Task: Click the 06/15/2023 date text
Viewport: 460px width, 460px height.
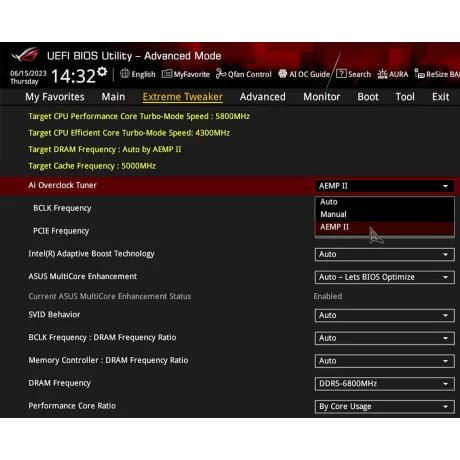Action: 28,73
